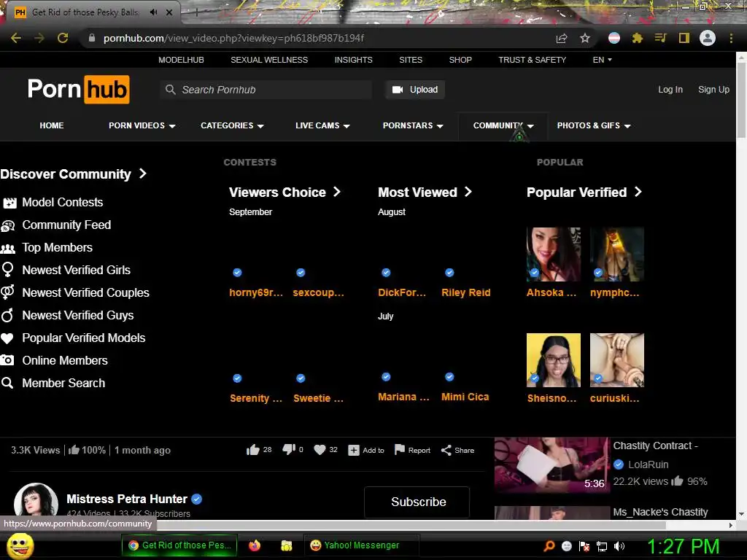Switch to Yahoo! Messenger taskbar item
The width and height of the screenshot is (747, 560).
coord(361,545)
